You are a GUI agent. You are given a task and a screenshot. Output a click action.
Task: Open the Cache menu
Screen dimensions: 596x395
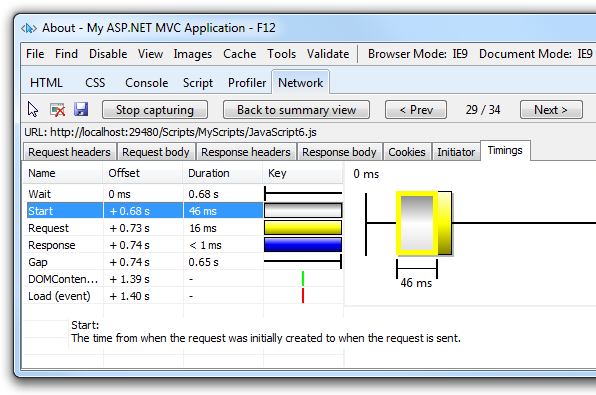(x=239, y=54)
